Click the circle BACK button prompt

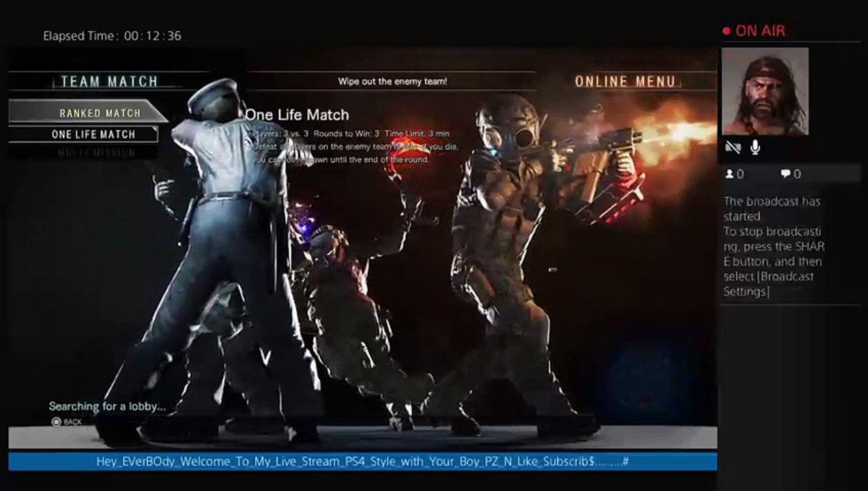click(x=67, y=422)
